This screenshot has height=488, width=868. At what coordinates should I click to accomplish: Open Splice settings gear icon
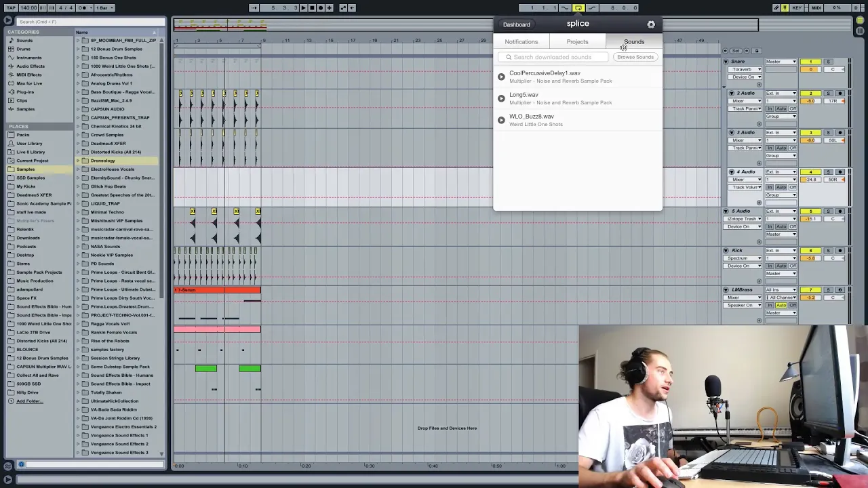[651, 24]
